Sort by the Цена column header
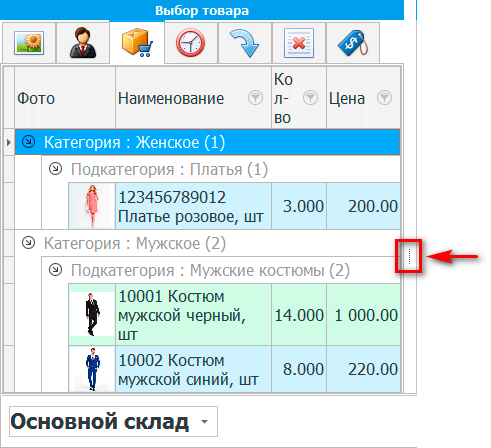Screen dimensions: 491x448 [363, 98]
